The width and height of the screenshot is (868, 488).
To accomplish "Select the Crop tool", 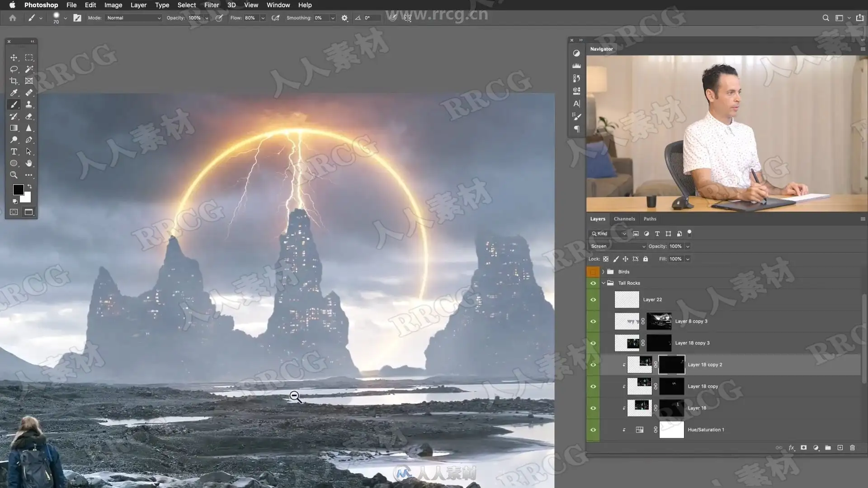I will coord(14,81).
